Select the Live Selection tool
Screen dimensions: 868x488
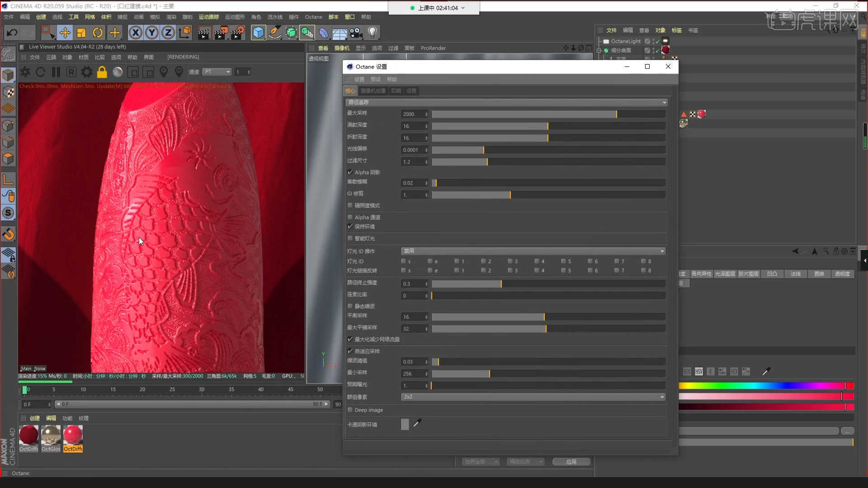tap(48, 33)
